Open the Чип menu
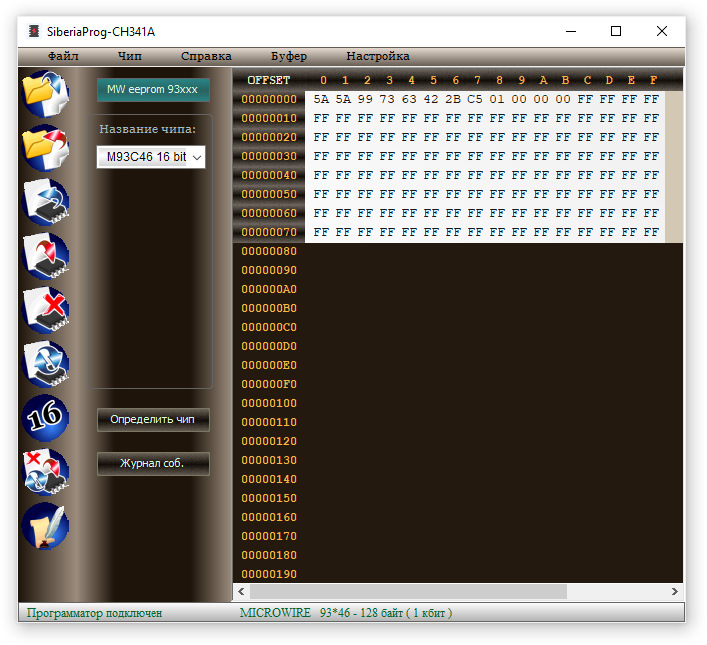 click(129, 56)
